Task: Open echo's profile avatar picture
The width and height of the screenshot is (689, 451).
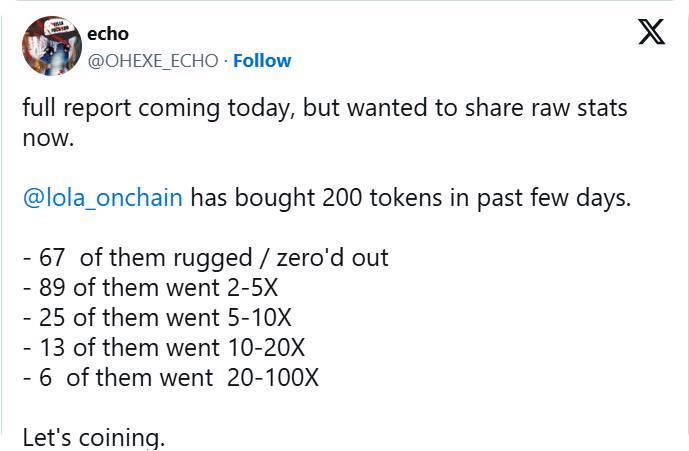Action: point(51,45)
